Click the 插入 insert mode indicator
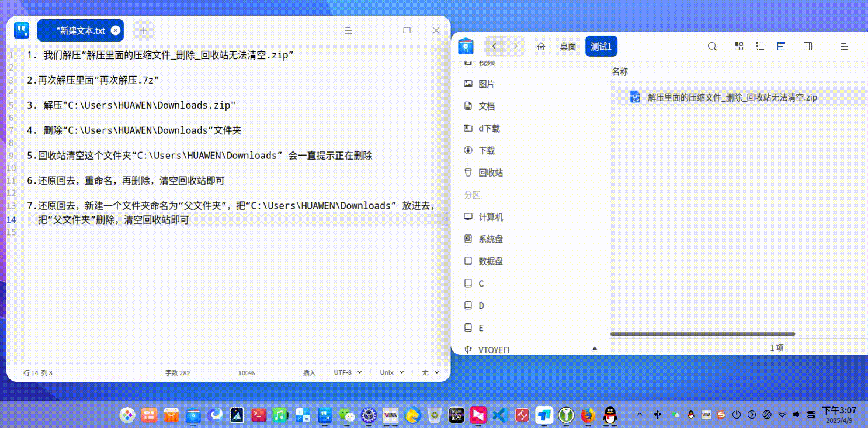 pyautogui.click(x=309, y=372)
